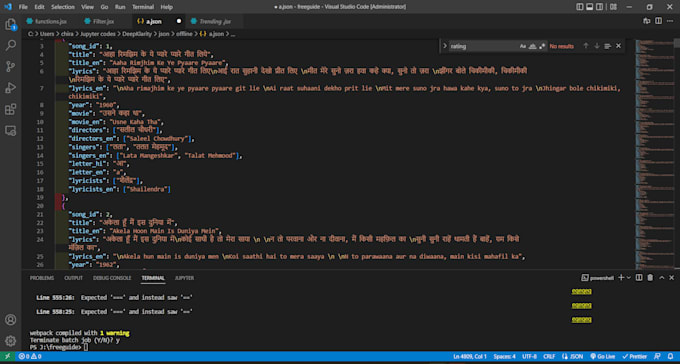The height and width of the screenshot is (364, 680).
Task: Go to next match in find widget
Action: point(597,46)
